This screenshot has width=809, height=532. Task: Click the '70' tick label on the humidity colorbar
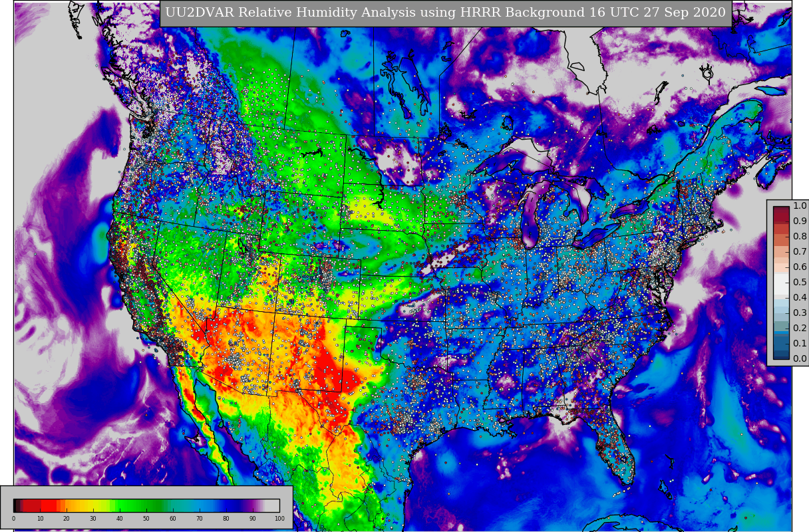click(x=200, y=519)
